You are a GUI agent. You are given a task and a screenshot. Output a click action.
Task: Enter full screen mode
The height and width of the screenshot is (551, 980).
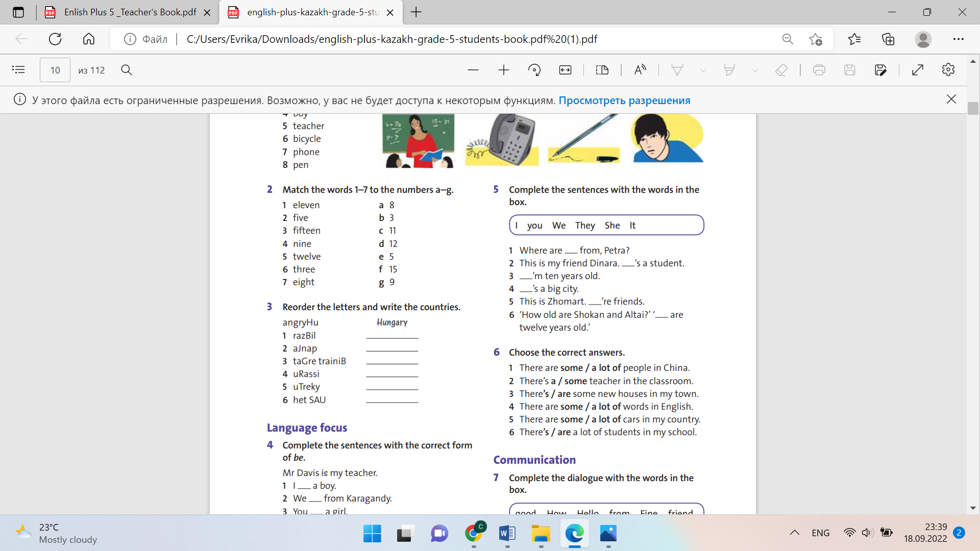pyautogui.click(x=918, y=70)
